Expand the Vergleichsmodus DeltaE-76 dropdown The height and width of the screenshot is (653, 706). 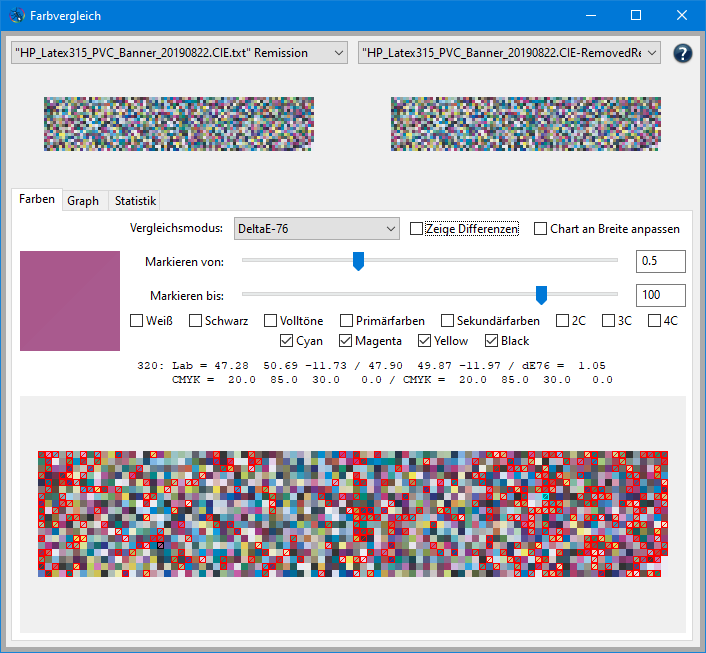[x=317, y=229]
